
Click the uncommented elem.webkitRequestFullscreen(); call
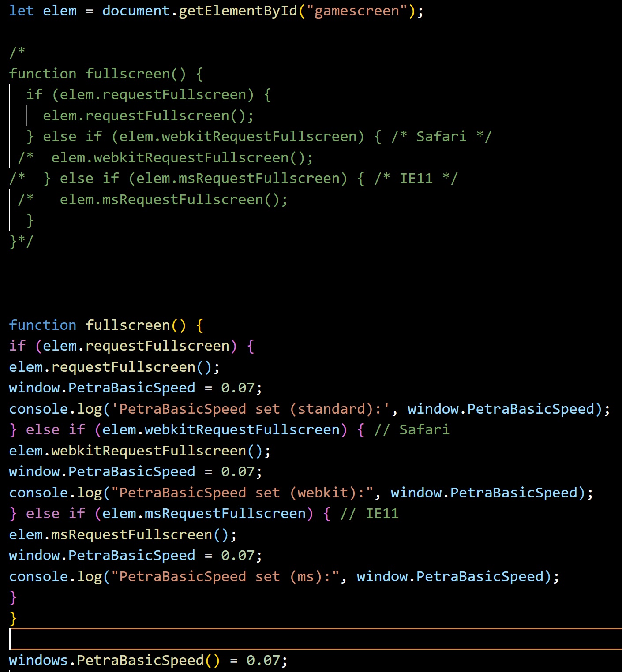coord(140,451)
